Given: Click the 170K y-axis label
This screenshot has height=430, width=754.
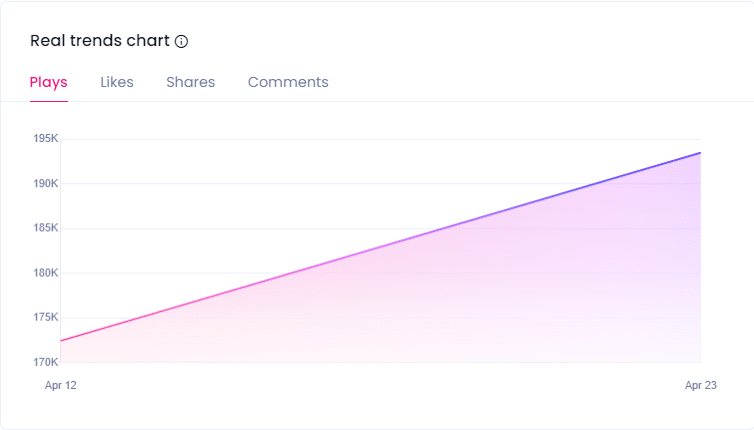Looking at the screenshot, I should 46,362.
